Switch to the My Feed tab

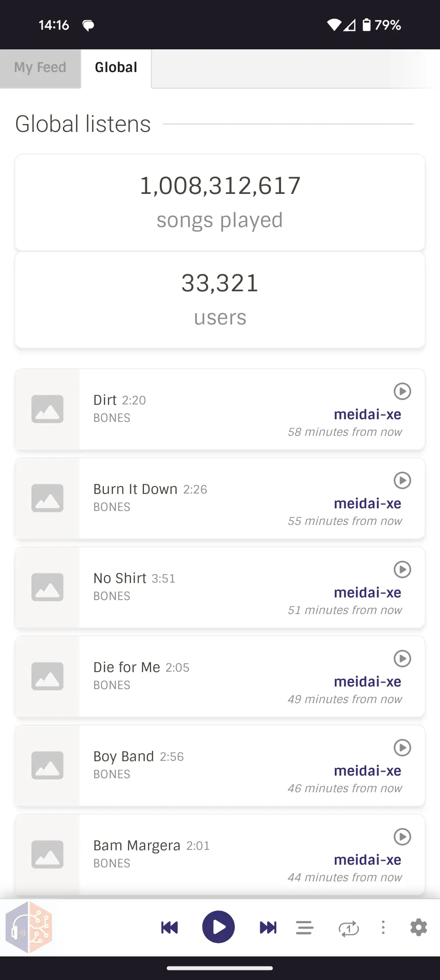click(x=40, y=68)
